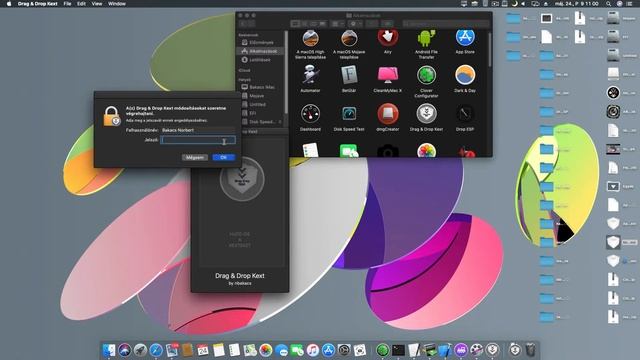Click Finder in the Dock
Screen dimensions: 640x360
tap(109, 350)
